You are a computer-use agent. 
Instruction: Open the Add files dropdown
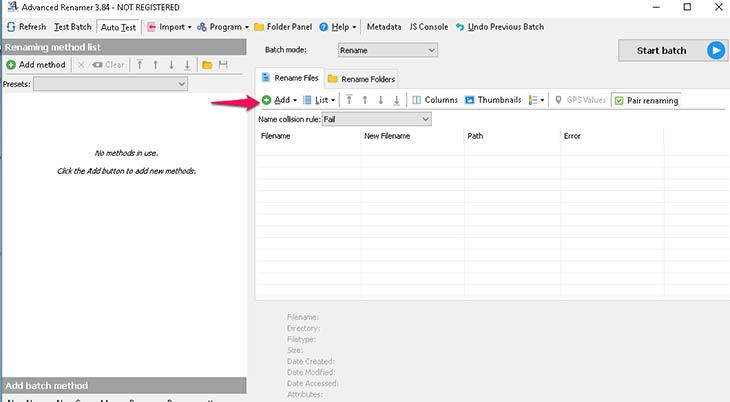pyautogui.click(x=279, y=100)
